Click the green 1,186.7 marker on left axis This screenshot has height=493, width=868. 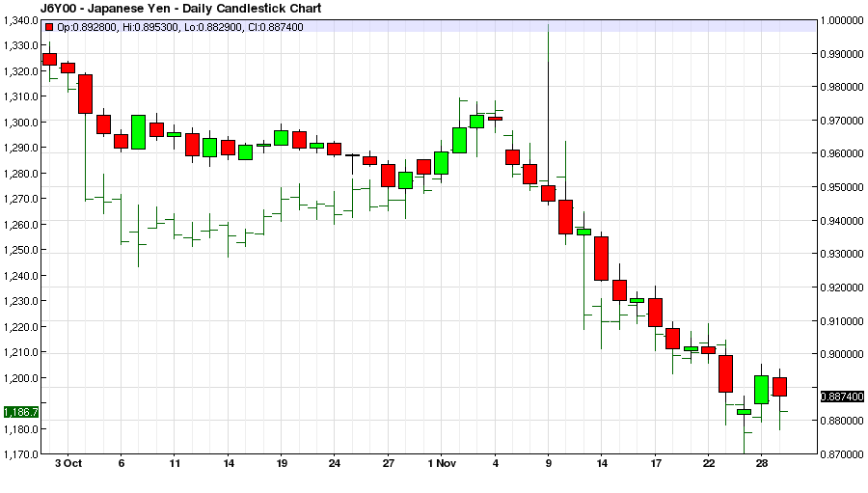click(x=19, y=412)
